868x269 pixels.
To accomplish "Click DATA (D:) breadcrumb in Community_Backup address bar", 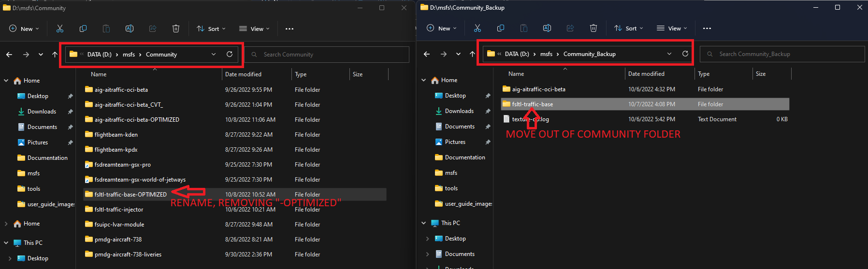I will click(x=517, y=54).
